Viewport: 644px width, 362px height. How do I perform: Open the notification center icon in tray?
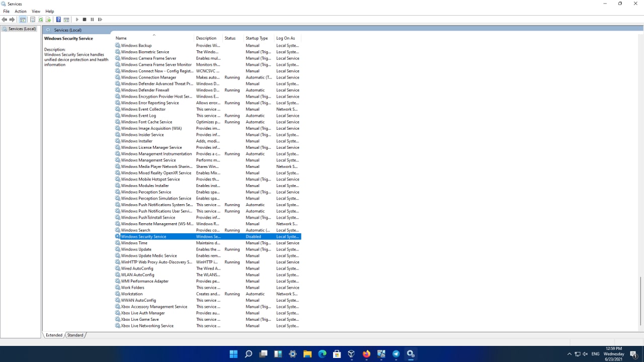(633, 354)
